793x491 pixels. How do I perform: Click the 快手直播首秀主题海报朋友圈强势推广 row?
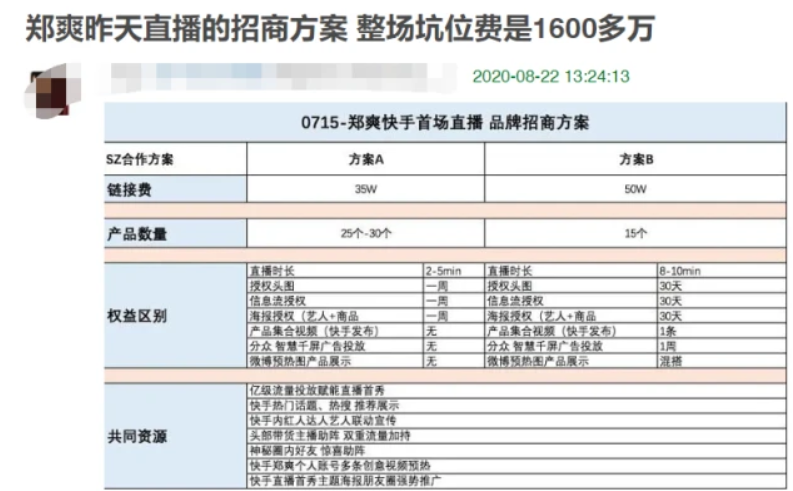coord(516,481)
